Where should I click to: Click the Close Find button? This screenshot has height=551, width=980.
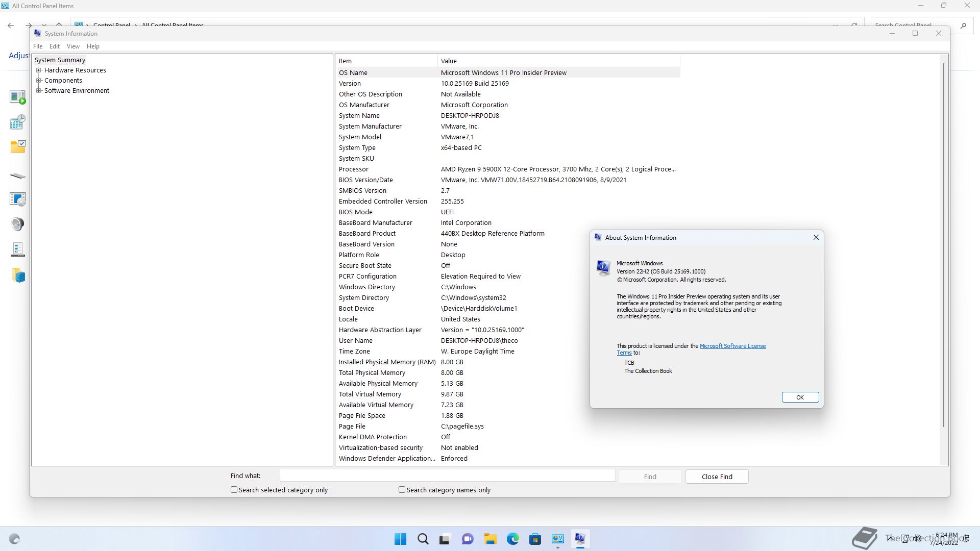717,477
